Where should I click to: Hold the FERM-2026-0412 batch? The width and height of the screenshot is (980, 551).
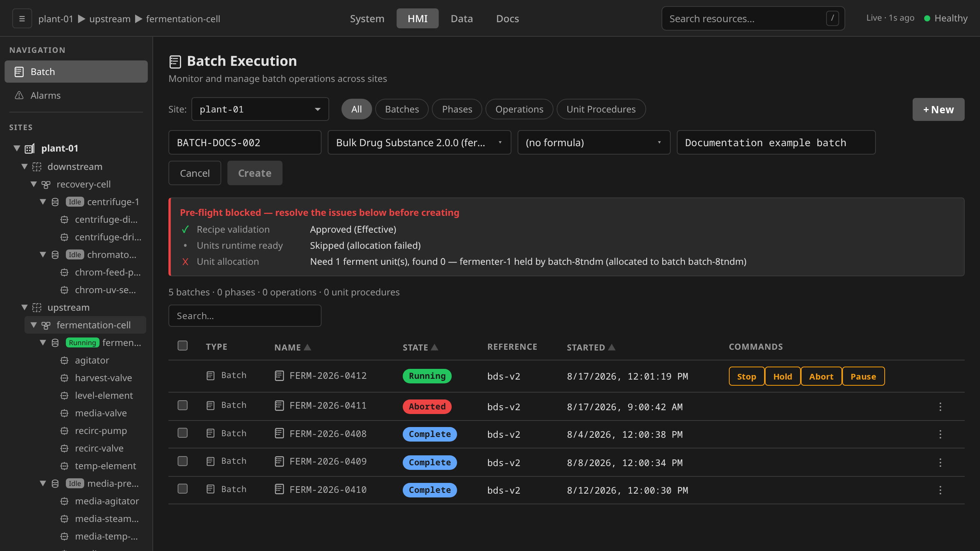coord(782,376)
